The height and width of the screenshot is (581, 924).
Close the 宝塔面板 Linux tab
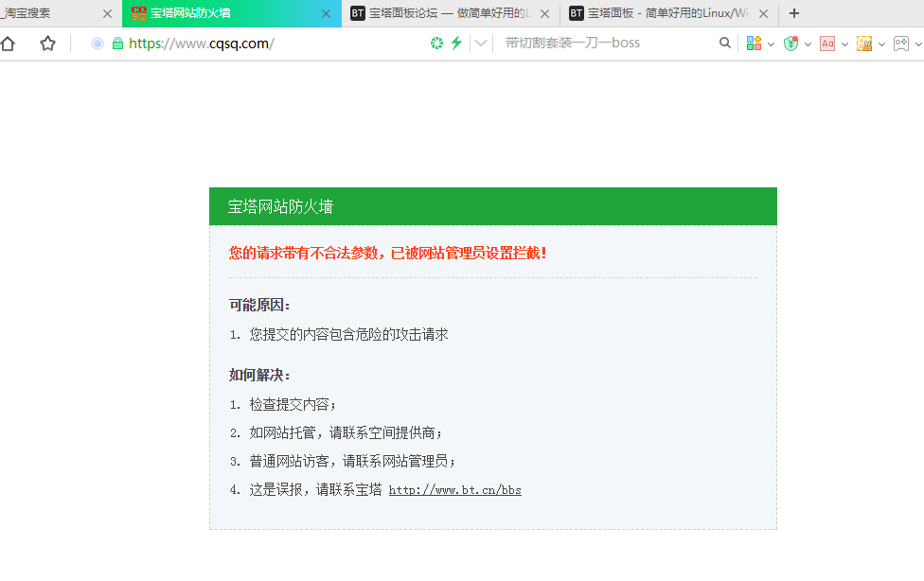(764, 13)
